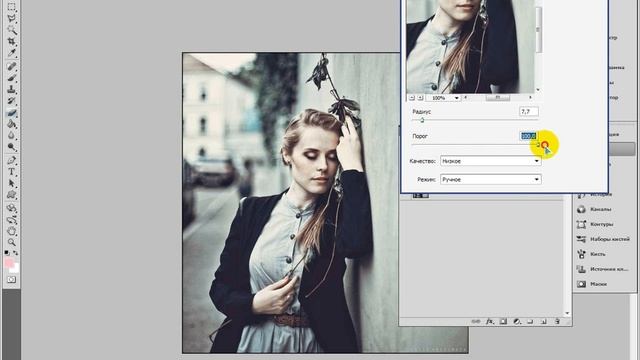Screen dimensions: 640x360
Task: Click preview vertical scroll down arrow
Action: pyautogui.click(x=538, y=90)
